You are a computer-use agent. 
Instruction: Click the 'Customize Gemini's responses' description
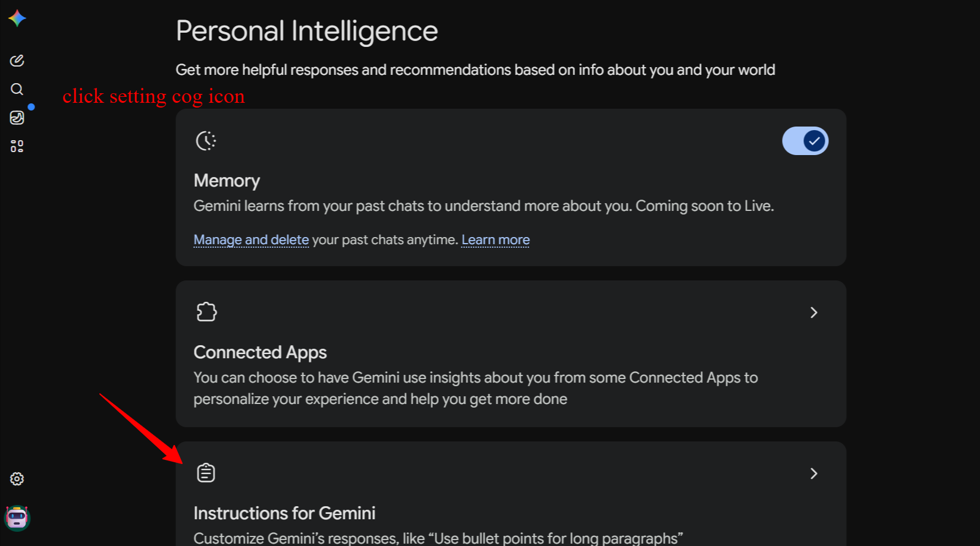click(438, 538)
